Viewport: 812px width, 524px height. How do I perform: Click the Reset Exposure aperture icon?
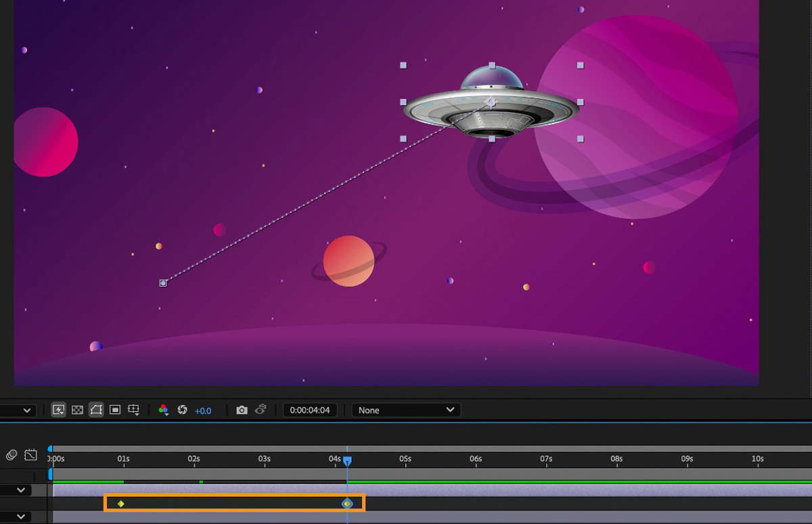[182, 410]
